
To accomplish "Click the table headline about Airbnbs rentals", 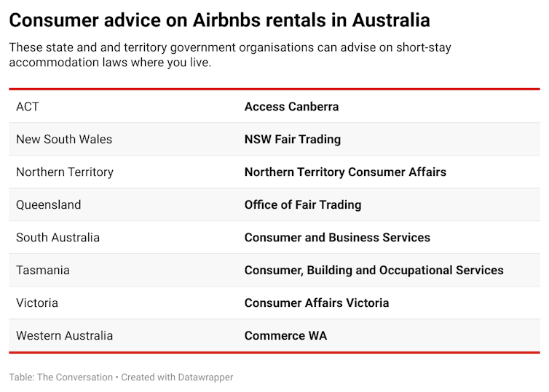I will point(220,20).
